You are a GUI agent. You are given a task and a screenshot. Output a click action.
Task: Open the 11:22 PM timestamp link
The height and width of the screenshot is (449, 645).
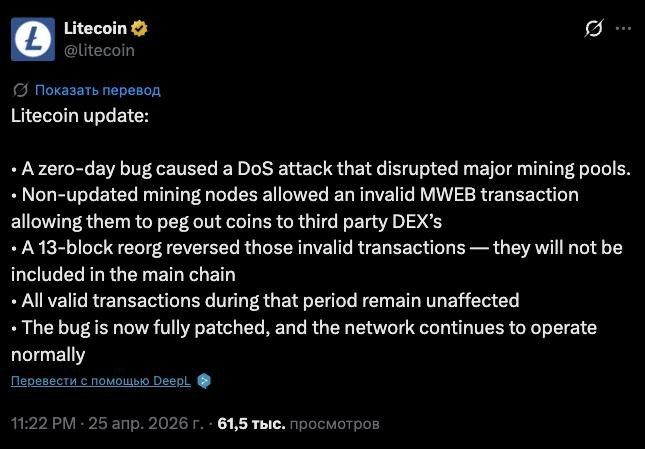tap(43, 424)
